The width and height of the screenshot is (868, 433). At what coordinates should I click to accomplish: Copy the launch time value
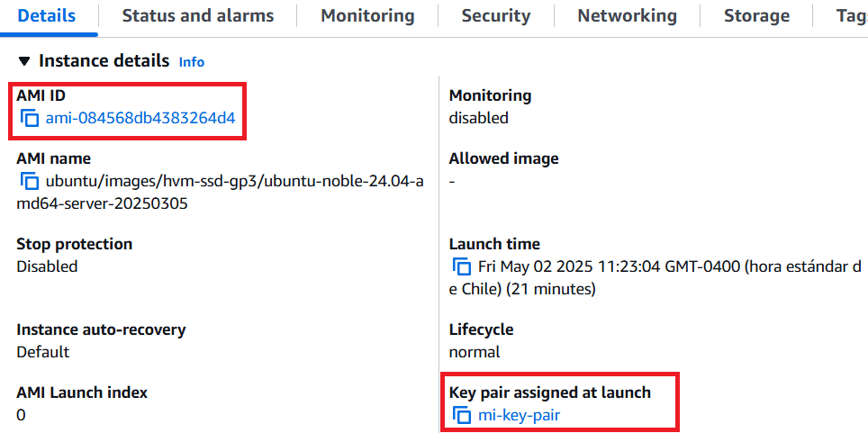462,266
